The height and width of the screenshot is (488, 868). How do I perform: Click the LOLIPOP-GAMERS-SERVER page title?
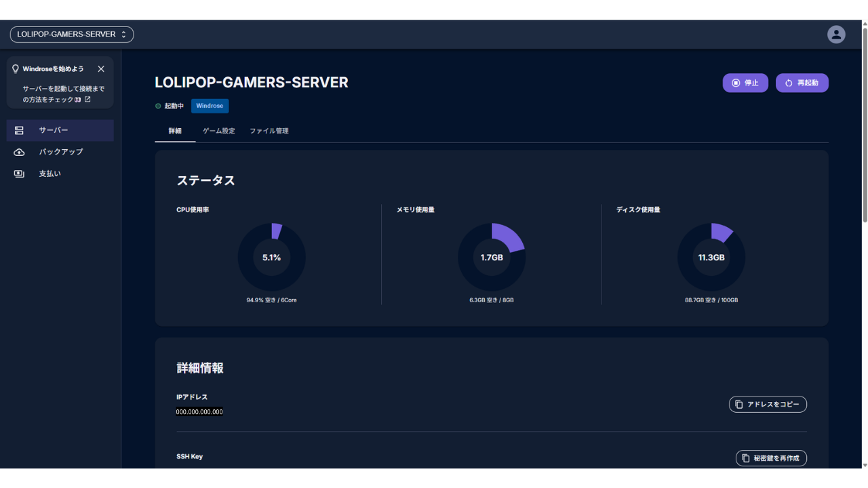(252, 83)
